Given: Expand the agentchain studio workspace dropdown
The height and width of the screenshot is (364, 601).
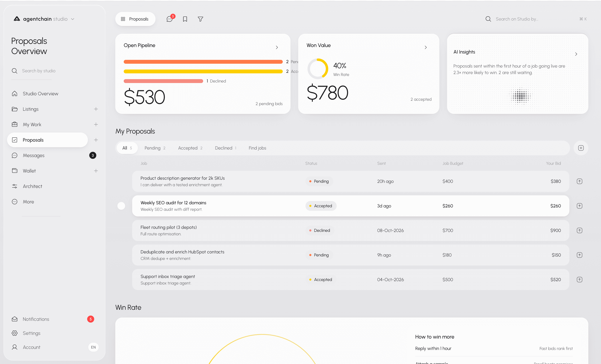Looking at the screenshot, I should [x=72, y=19].
